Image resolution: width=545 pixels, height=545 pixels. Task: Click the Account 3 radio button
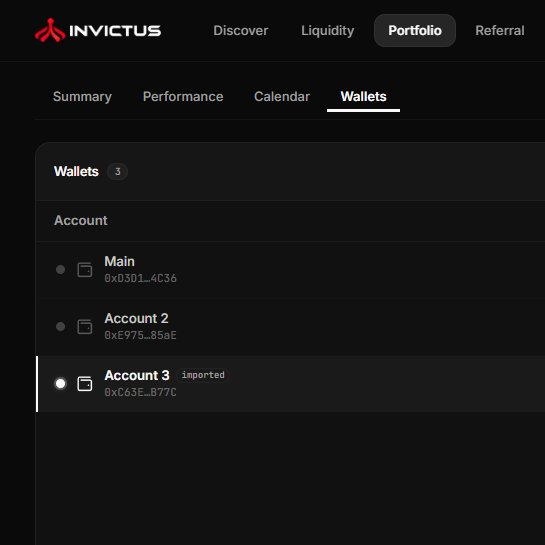pos(60,383)
